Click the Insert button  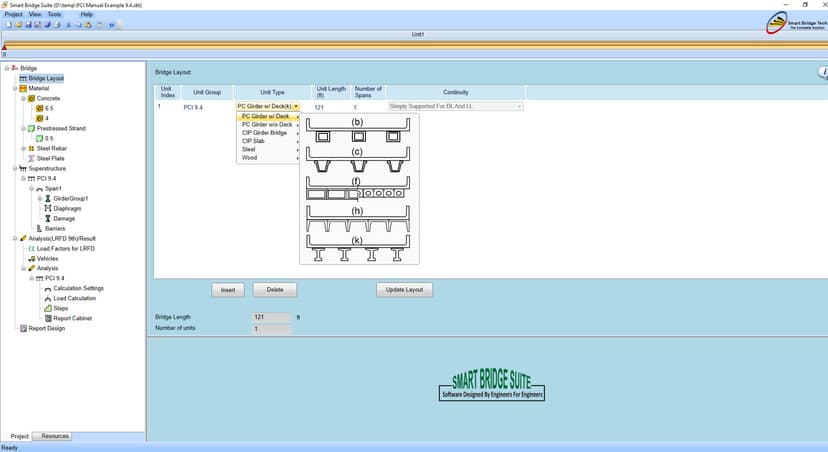coord(228,290)
